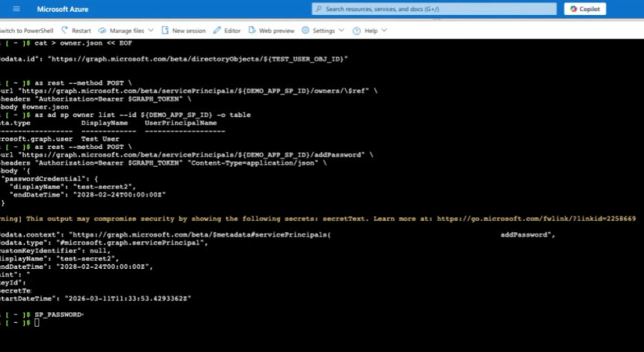Expand the Settings dropdown chevron
644x352 pixels.
[341, 31]
